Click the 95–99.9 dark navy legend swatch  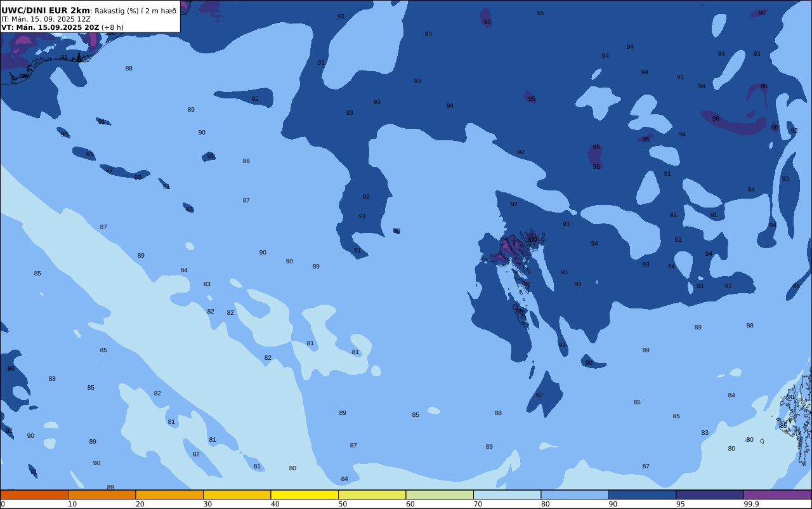point(710,494)
